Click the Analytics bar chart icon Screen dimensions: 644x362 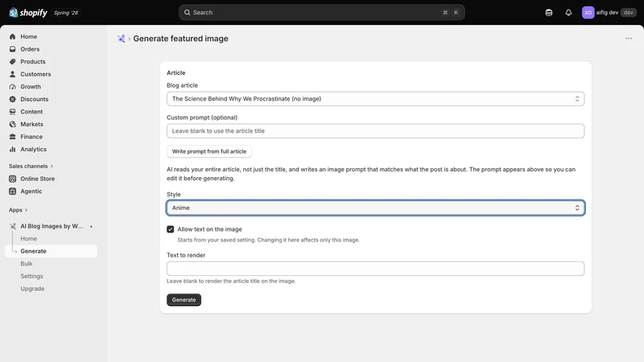click(x=12, y=150)
